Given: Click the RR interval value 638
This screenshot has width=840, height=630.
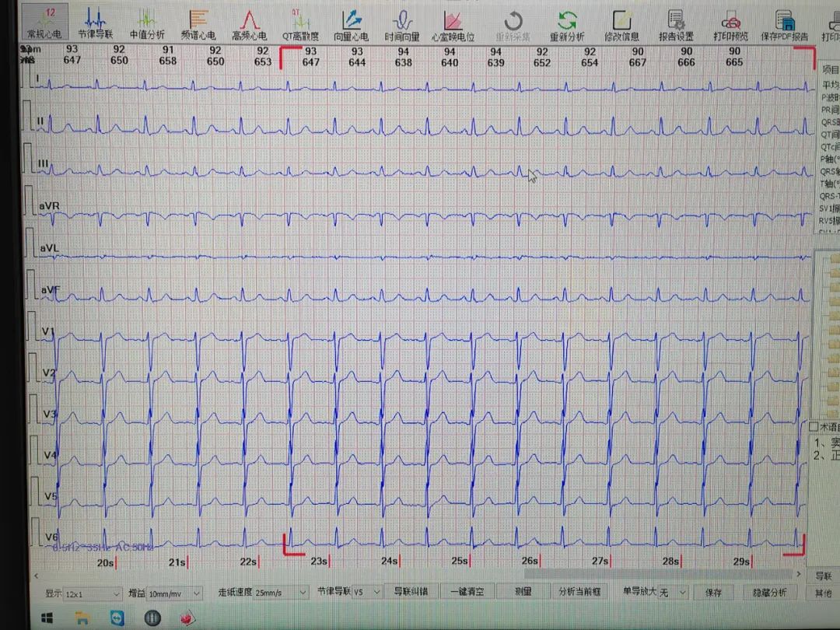Looking at the screenshot, I should point(404,62).
